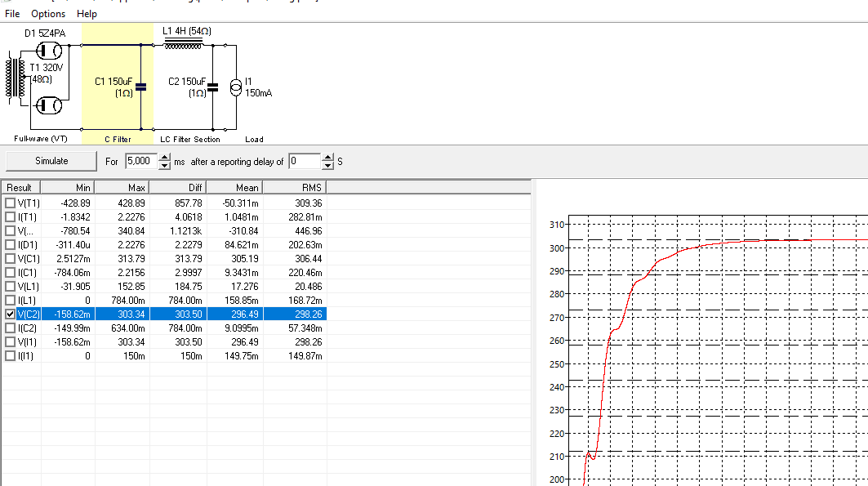Decrease simulation time with down arrow
The width and height of the screenshot is (868, 486).
164,165
